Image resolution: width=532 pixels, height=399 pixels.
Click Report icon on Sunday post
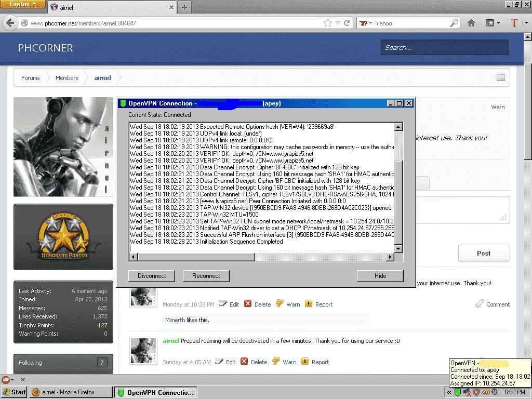click(x=305, y=362)
